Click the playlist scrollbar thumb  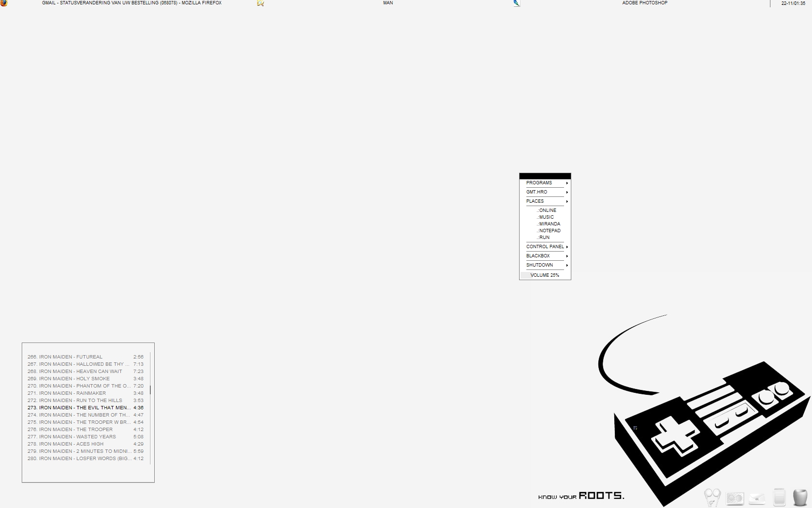pos(150,390)
